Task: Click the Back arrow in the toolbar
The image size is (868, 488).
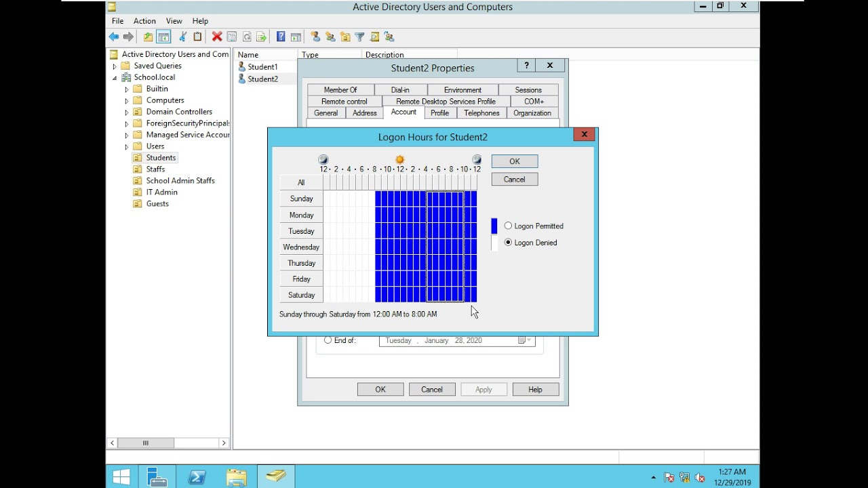Action: 114,37
